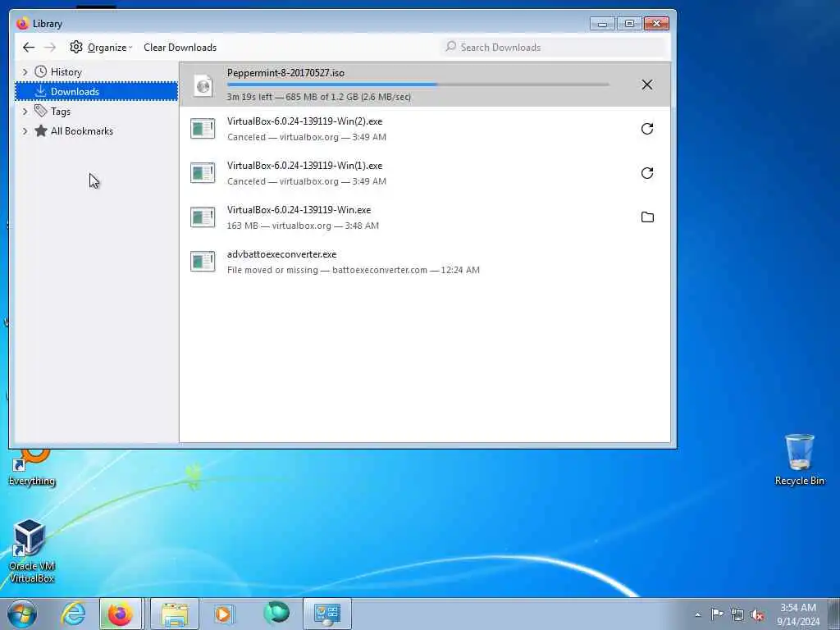The width and height of the screenshot is (840, 630).
Task: Click Clear Downloads
Action: coord(180,47)
